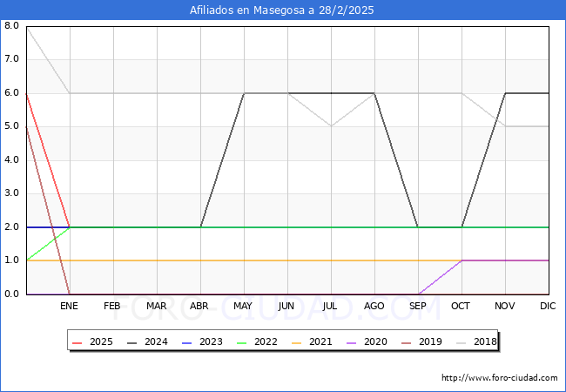Click the 2019 brown legend swatch
The height and width of the screenshot is (392, 566).
pyautogui.click(x=407, y=342)
